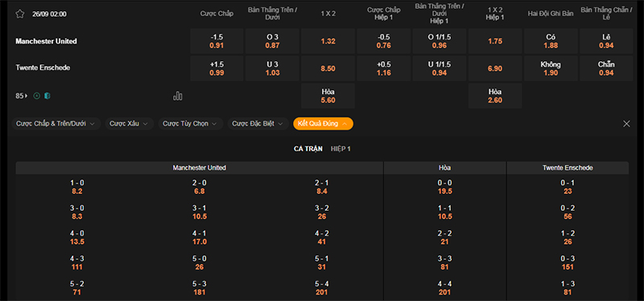This screenshot has height=301, width=644.
Task: Select draw score 1 - 1 at 10.5
Action: click(x=445, y=212)
